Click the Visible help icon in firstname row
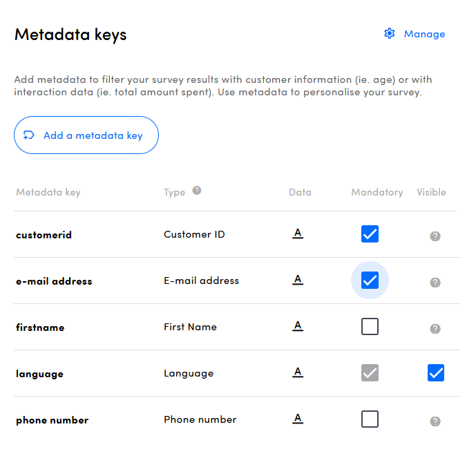The height and width of the screenshot is (465, 476). tap(435, 329)
